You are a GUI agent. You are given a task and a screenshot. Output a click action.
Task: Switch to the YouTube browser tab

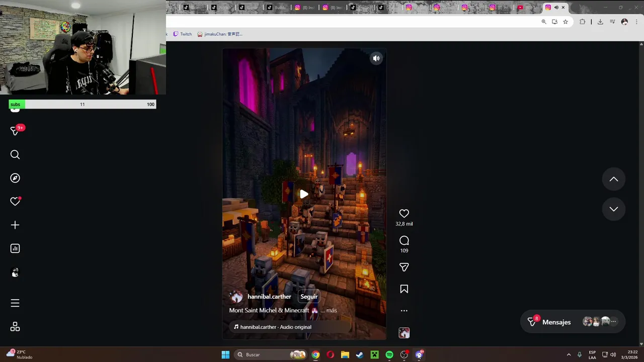527,8
